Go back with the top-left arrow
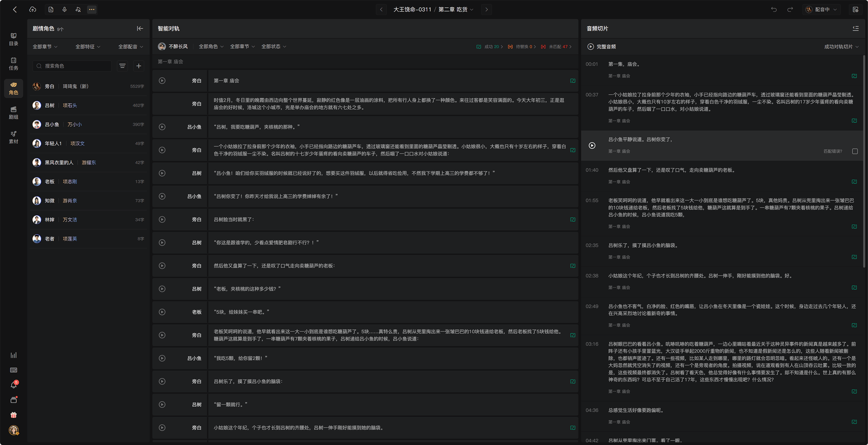Viewport: 868px width, 445px height. click(x=14, y=9)
